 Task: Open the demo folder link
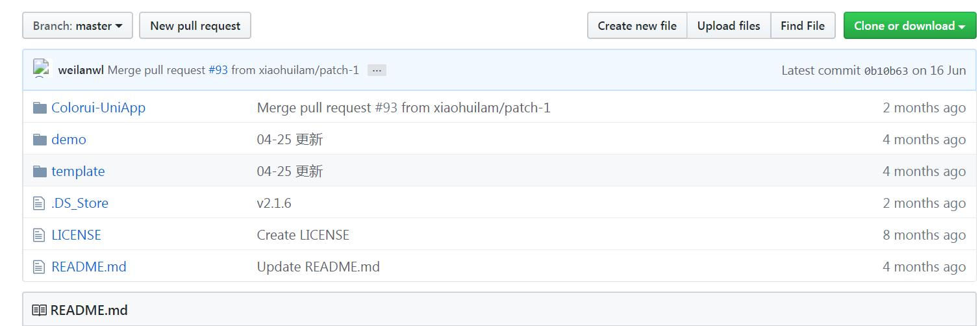coord(69,140)
